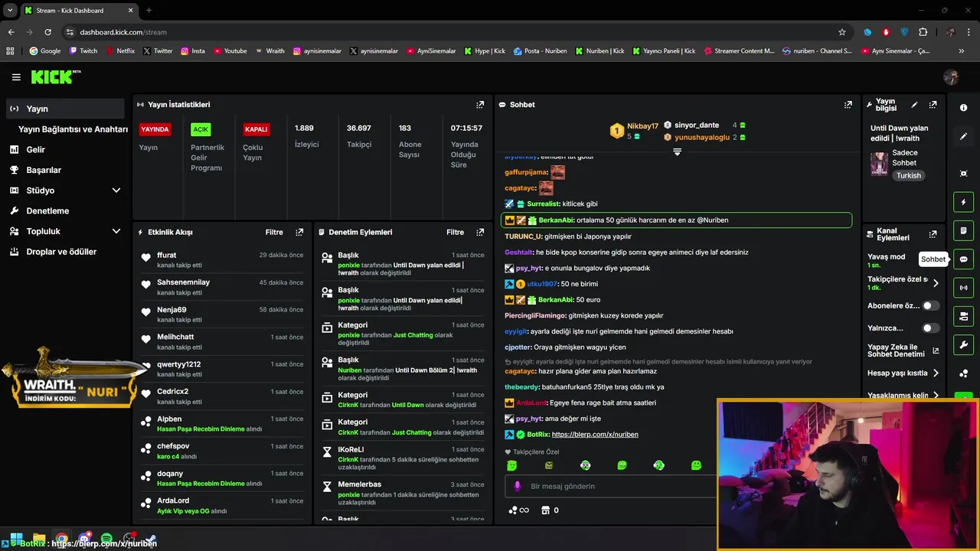This screenshot has height=551, width=980.
Task: Pop out the Yayın İstatistikleri panel
Action: click(x=480, y=105)
